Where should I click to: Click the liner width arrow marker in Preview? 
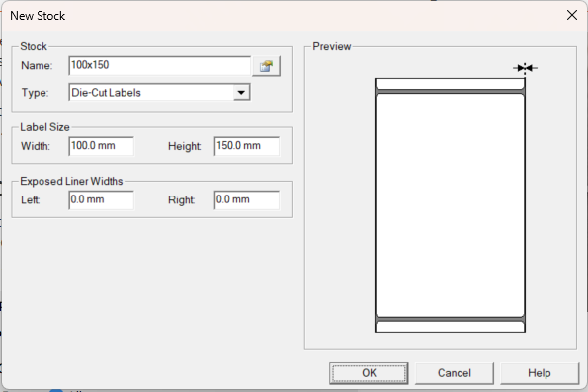click(x=525, y=68)
